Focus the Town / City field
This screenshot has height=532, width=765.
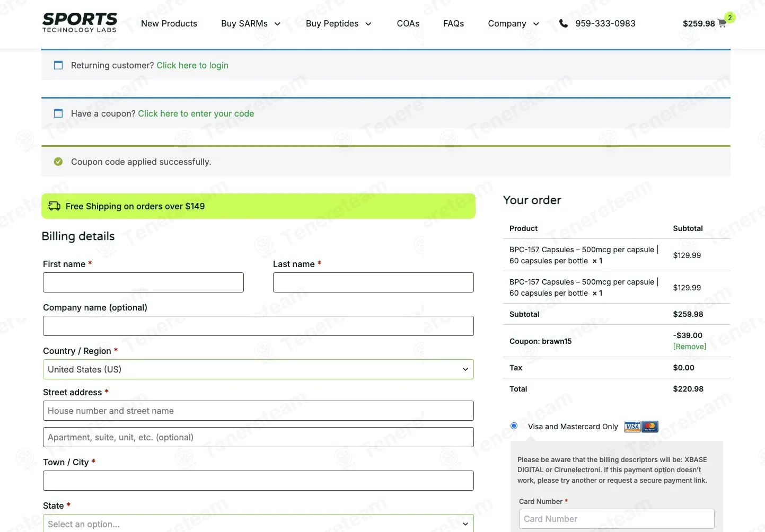[x=258, y=481]
